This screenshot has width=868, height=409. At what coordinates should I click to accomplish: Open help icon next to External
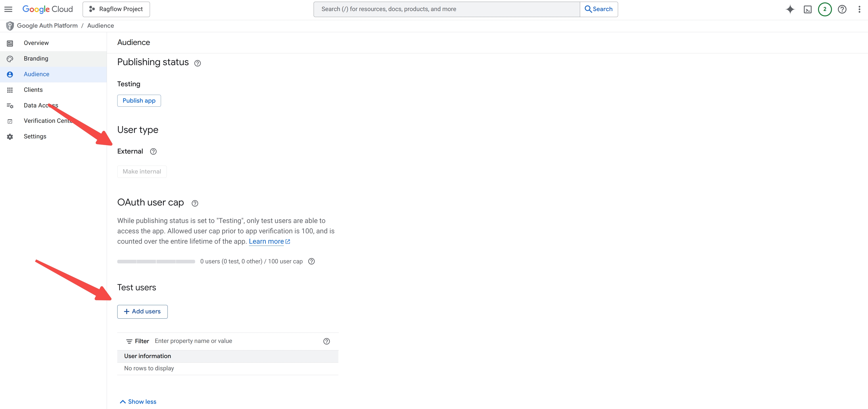153,152
